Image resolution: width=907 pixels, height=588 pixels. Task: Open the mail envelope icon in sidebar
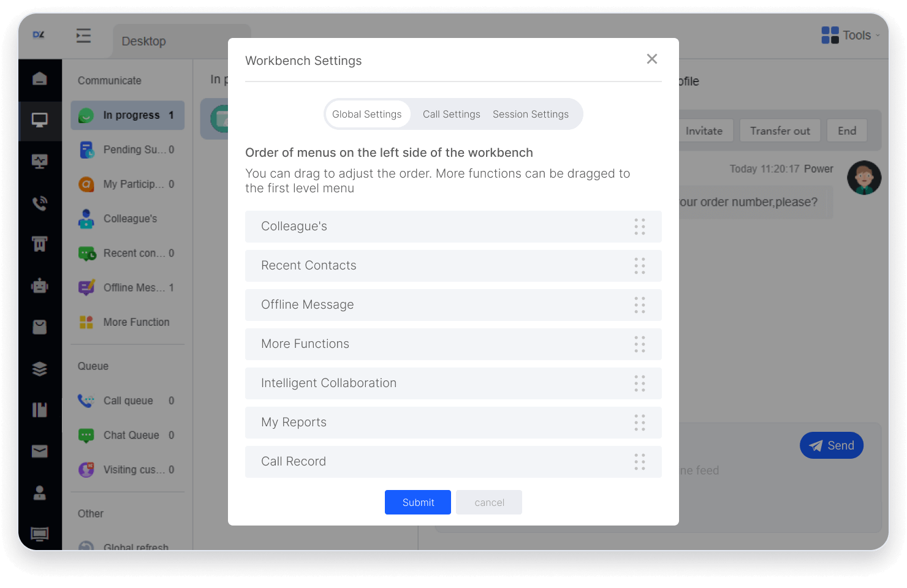coord(40,451)
